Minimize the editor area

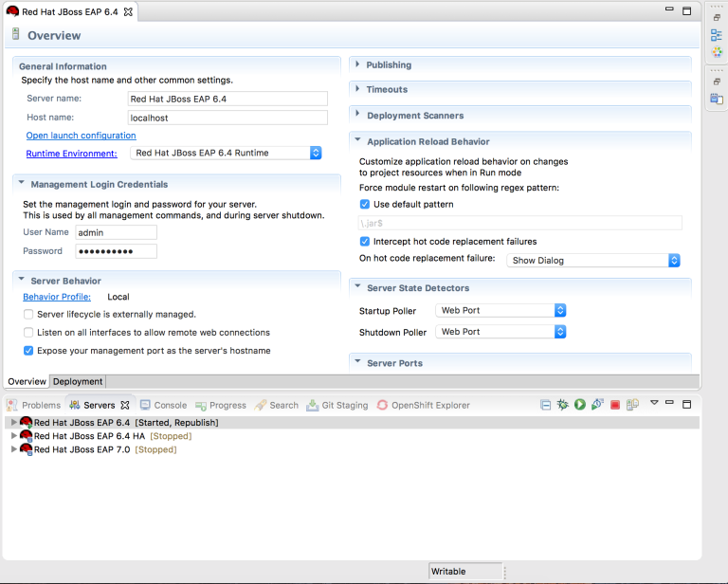(x=669, y=9)
